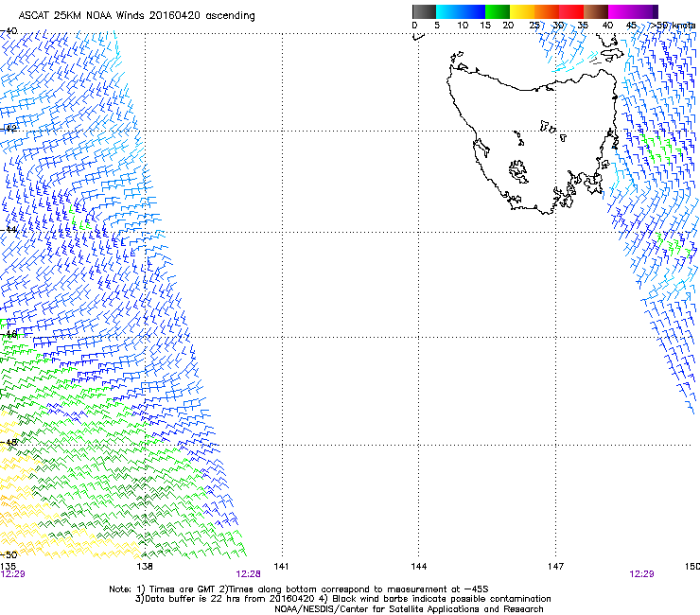This screenshot has height=615, width=700.
Task: Click the '-48' latitude label
Action: tap(9, 442)
